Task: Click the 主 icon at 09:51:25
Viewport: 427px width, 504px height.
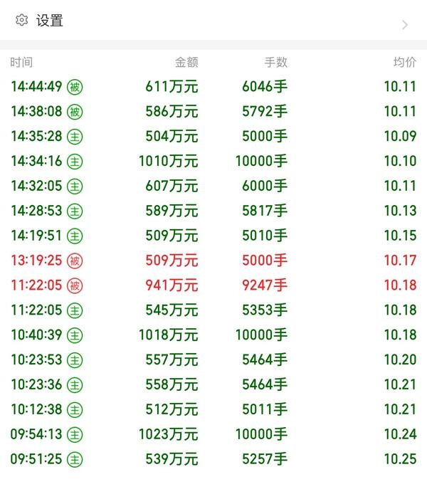Action: pos(75,459)
